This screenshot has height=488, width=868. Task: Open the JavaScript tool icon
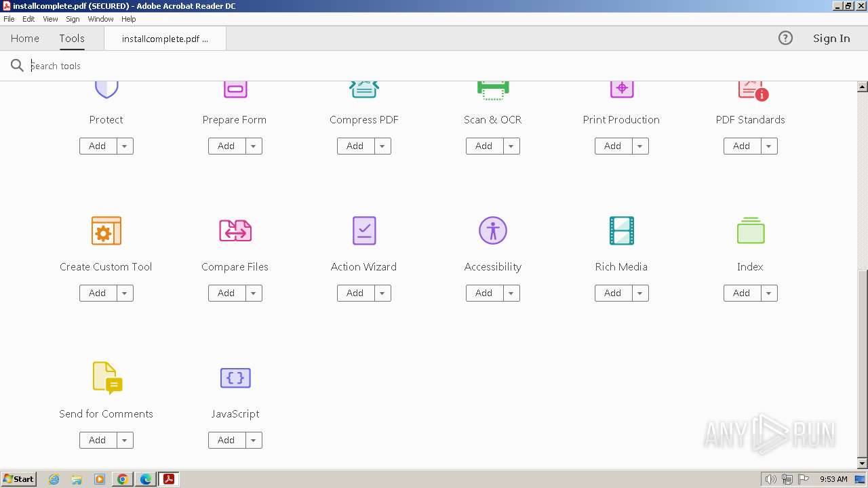235,378
